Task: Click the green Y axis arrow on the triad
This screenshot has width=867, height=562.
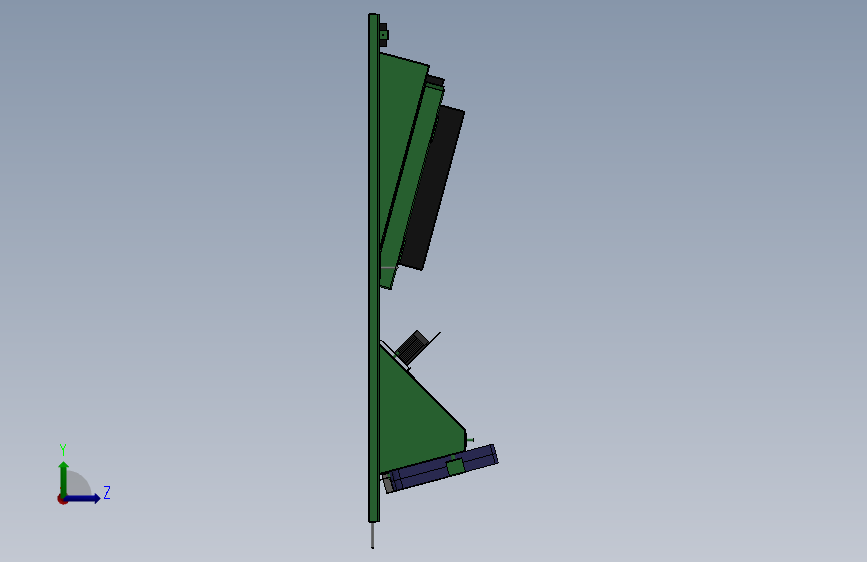Action: coord(64,478)
